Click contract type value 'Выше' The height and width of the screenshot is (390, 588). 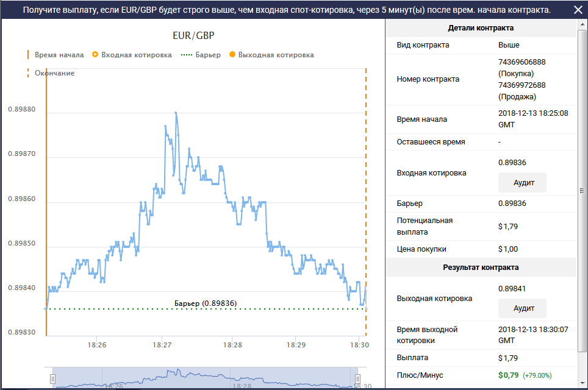tap(509, 45)
